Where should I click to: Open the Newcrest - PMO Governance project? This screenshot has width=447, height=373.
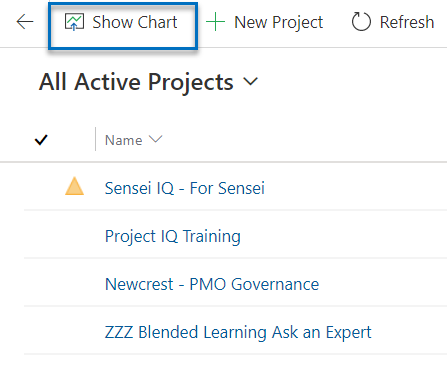pos(212,284)
